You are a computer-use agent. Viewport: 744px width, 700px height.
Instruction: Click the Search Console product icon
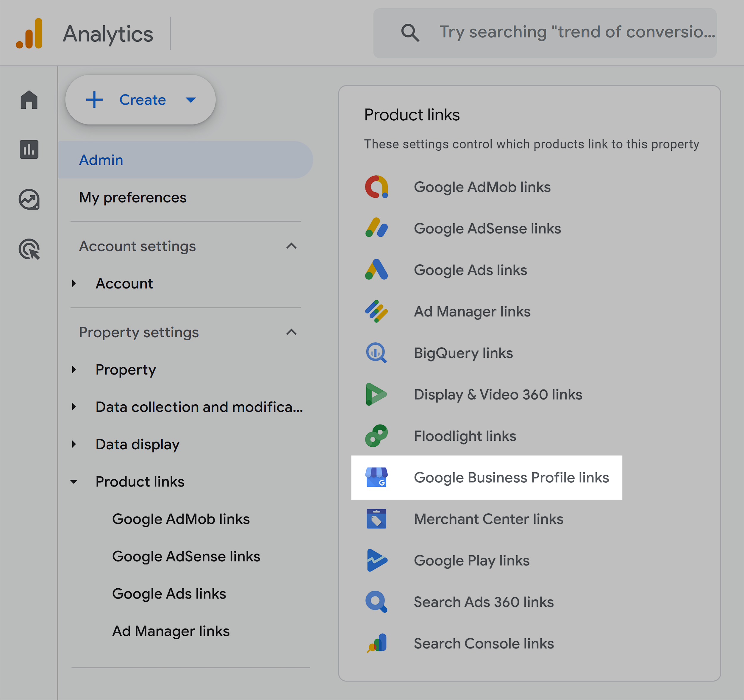[377, 643]
